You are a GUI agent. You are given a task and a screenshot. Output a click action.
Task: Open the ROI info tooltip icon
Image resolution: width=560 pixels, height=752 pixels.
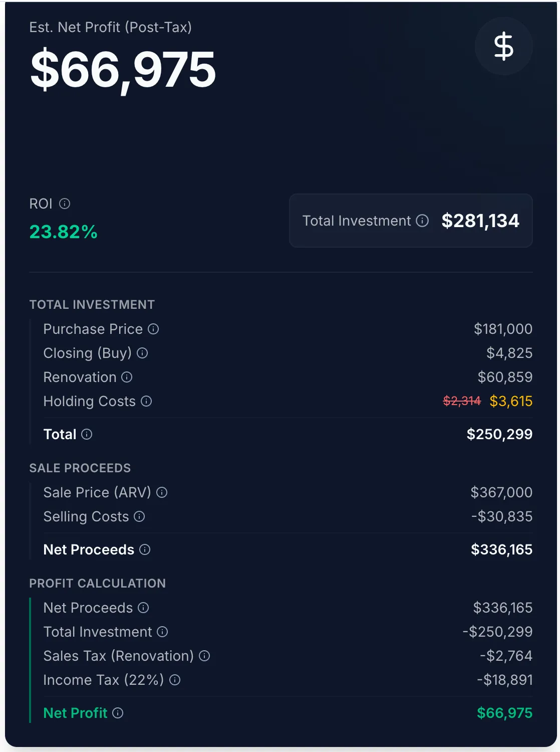pyautogui.click(x=65, y=204)
